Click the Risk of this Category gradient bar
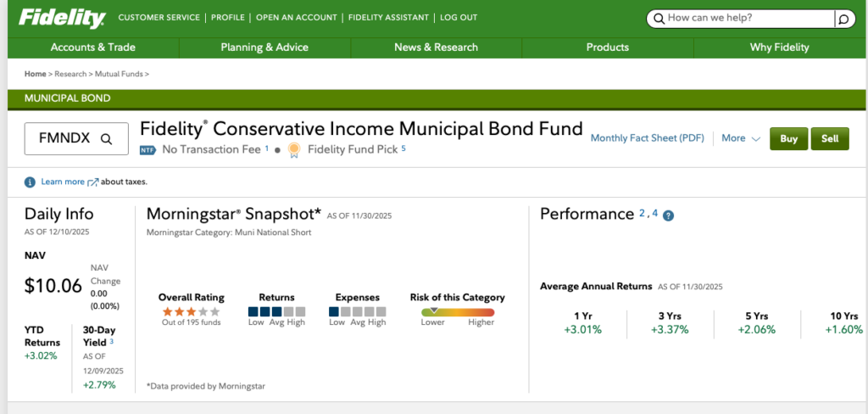This screenshot has width=868, height=414. 457,311
